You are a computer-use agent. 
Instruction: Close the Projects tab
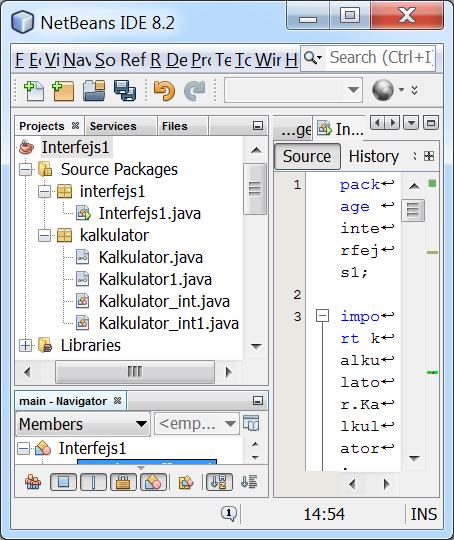click(x=75, y=126)
